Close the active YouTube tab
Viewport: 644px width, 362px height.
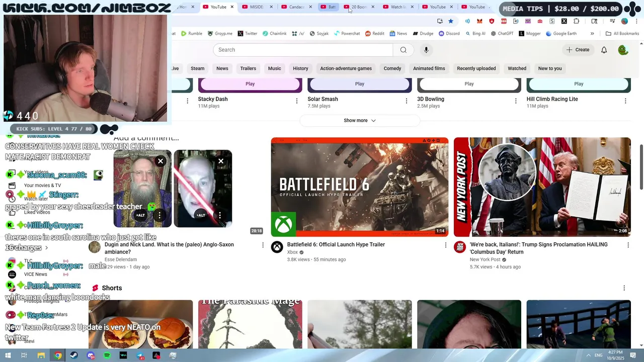(x=232, y=7)
